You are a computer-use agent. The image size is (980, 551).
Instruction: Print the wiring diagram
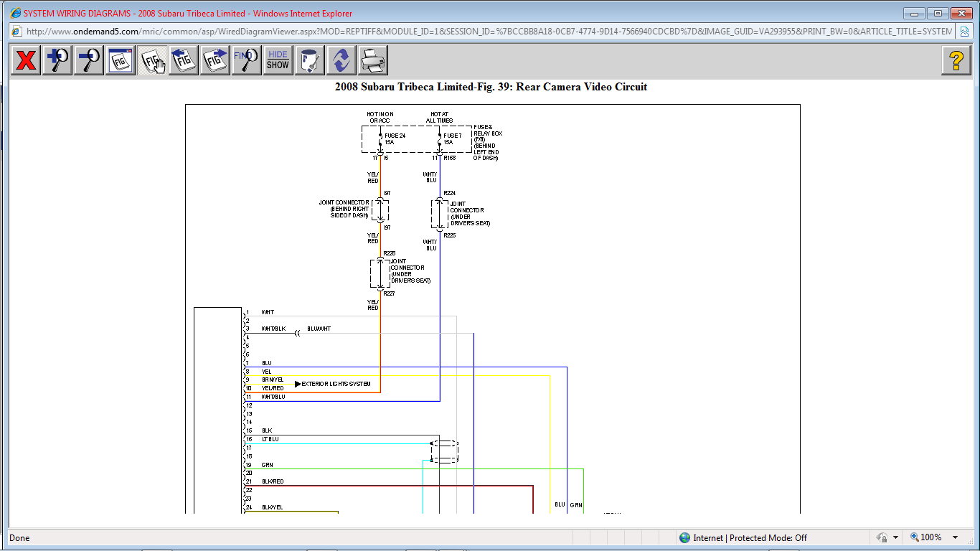(373, 60)
